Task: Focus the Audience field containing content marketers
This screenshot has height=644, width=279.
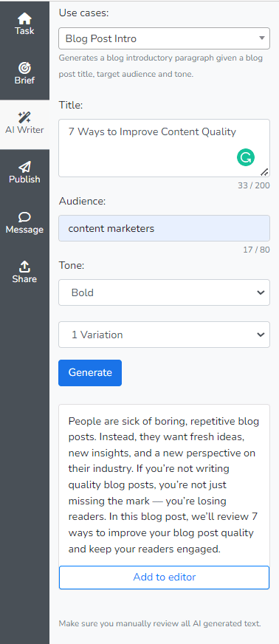Action: pos(164,228)
